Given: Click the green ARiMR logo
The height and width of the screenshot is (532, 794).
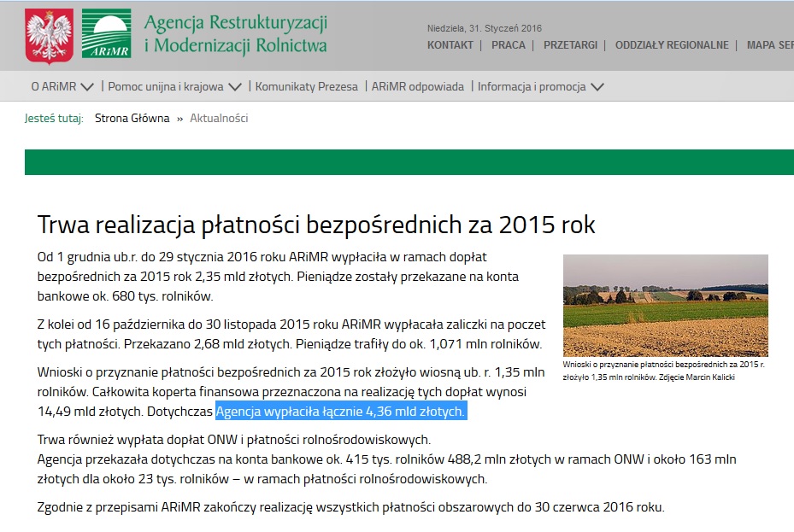Looking at the screenshot, I should pos(106,33).
